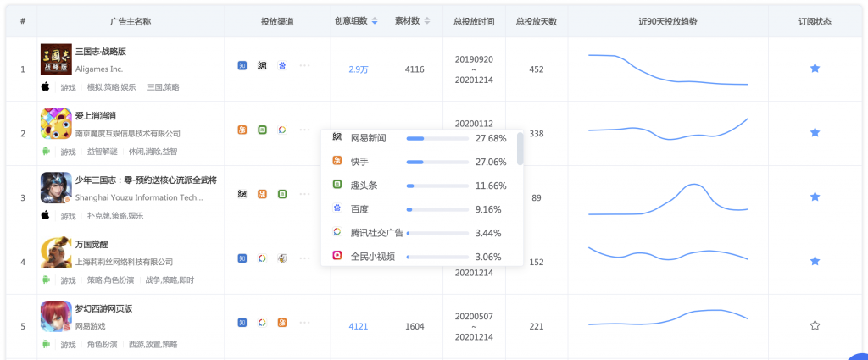Open 万国觉醒 app thumbnail
Viewport: 868px width, 360px height.
pyautogui.click(x=57, y=252)
